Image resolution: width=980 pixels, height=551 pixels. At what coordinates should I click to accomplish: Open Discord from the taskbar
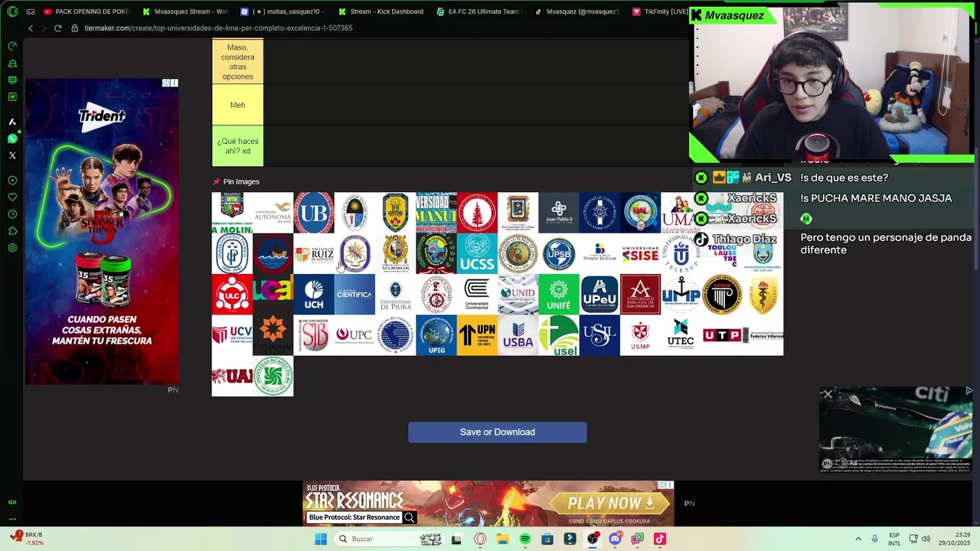[615, 539]
